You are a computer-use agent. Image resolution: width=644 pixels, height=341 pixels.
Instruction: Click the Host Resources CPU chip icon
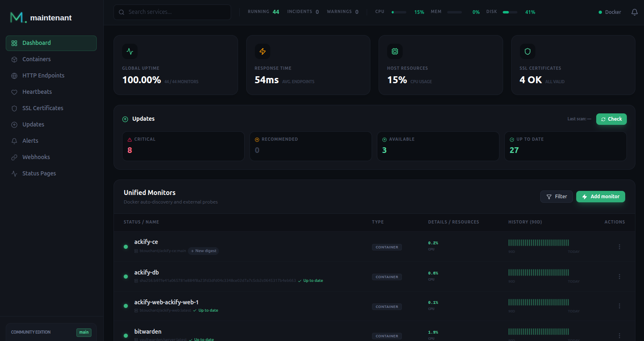(395, 51)
